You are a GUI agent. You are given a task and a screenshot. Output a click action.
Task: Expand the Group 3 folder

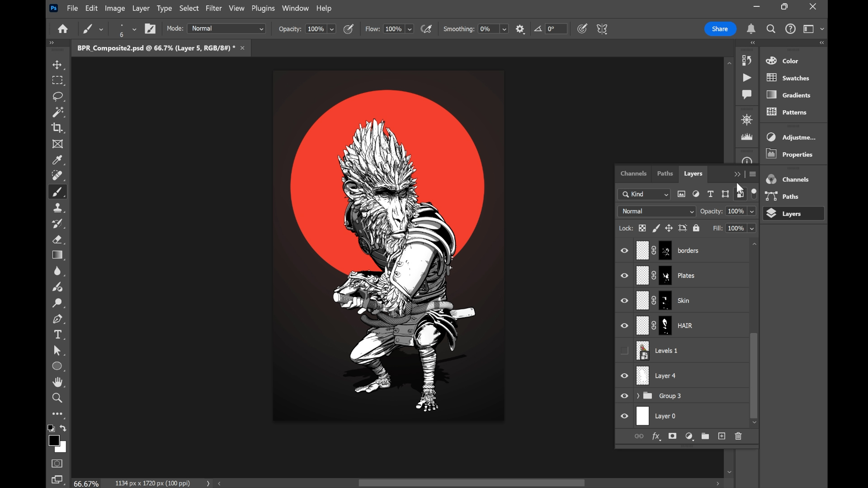click(x=638, y=396)
